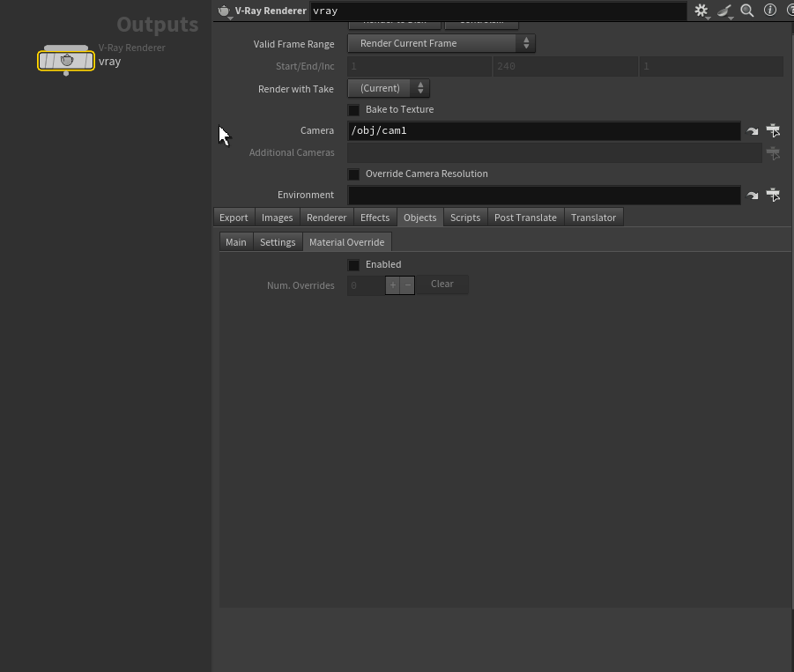Open the gear parameter menu icon
This screenshot has height=672, width=794.
[701, 11]
